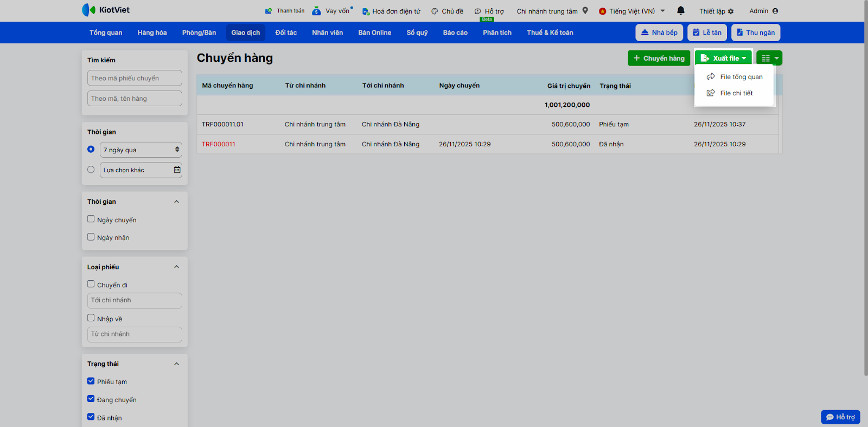
Task: Click the Vietnam flag language icon
Action: point(603,11)
